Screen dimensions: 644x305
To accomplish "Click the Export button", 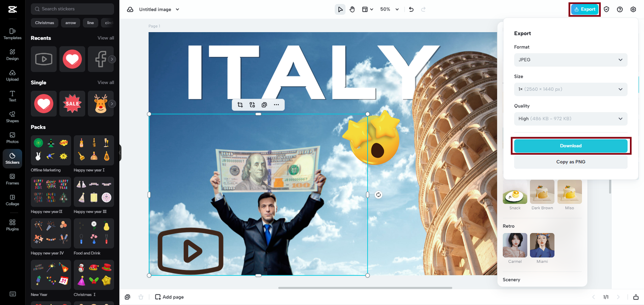I will pos(585,9).
